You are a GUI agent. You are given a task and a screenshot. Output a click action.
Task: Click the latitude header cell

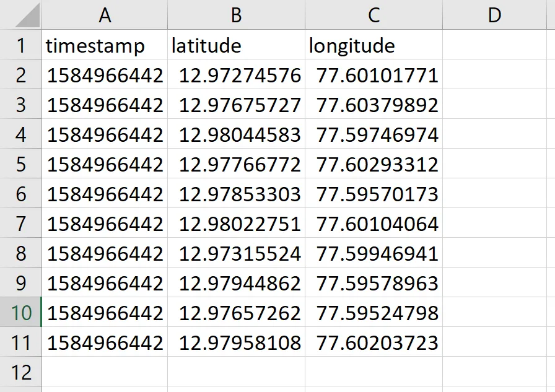pos(237,45)
